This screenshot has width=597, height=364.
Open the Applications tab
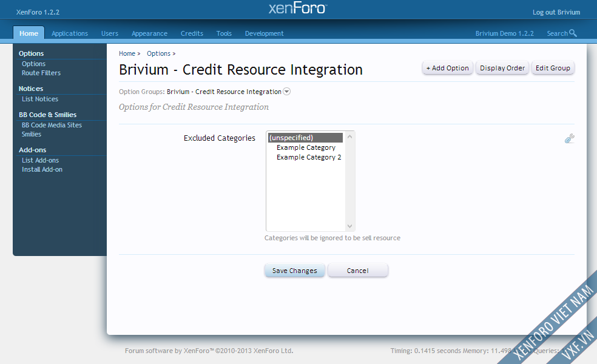click(x=70, y=33)
